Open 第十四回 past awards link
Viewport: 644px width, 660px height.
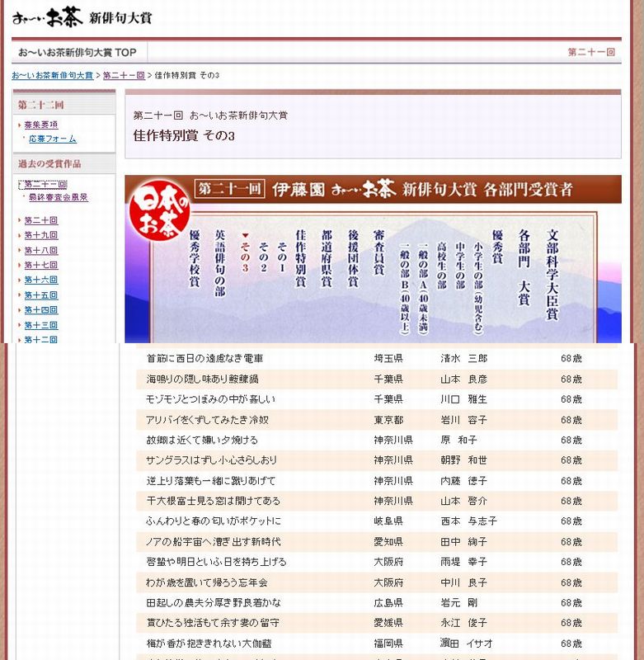(x=40, y=310)
